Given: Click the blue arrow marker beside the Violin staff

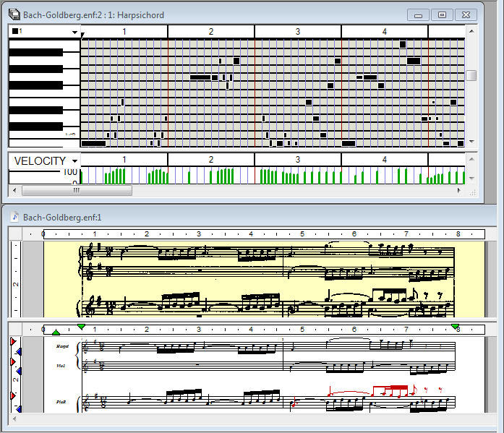Looking at the screenshot, I should 19,372.
